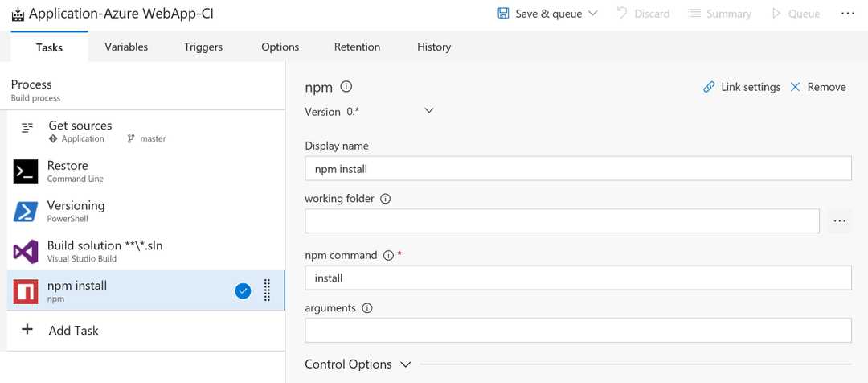Expand the Control Options section

point(405,364)
